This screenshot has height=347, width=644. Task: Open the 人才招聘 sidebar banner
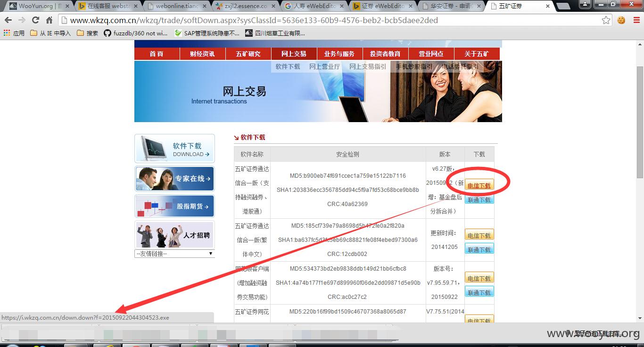pyautogui.click(x=174, y=234)
